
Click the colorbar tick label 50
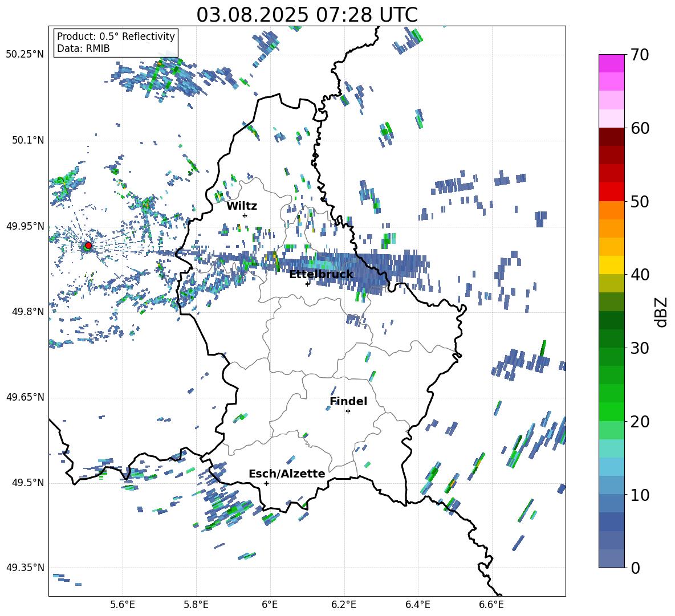pos(639,202)
